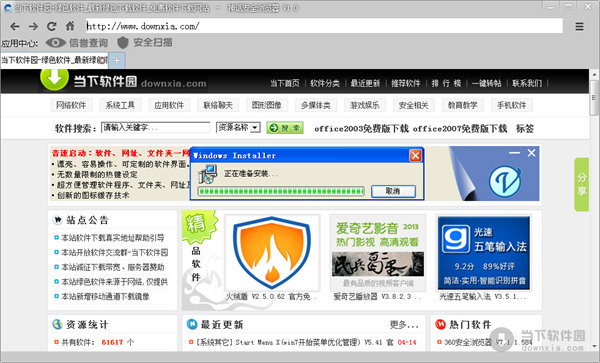Open 最近更新 in top navigation
The image size is (600, 363).
(x=365, y=83)
